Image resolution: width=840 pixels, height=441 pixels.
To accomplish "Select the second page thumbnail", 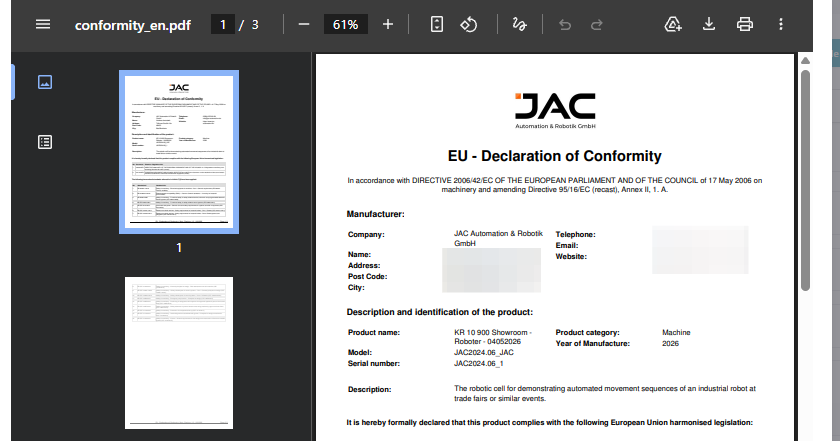I will pos(179,353).
